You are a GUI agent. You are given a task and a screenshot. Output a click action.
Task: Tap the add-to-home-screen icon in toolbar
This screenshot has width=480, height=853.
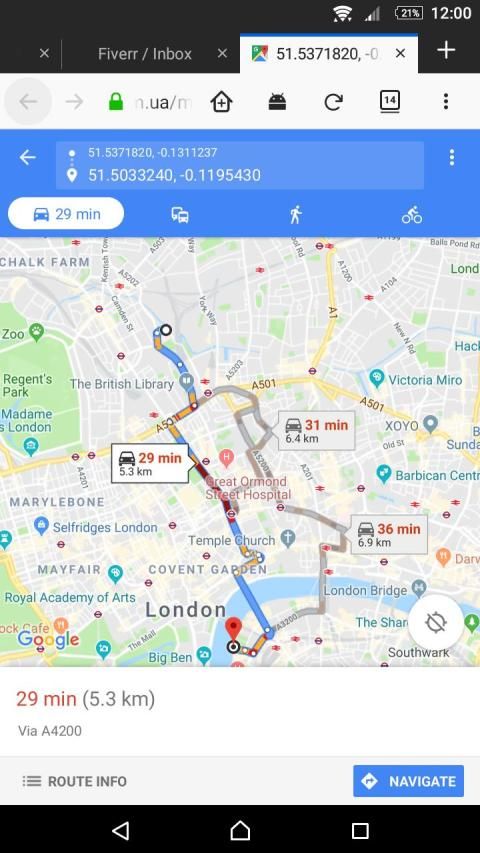221,101
